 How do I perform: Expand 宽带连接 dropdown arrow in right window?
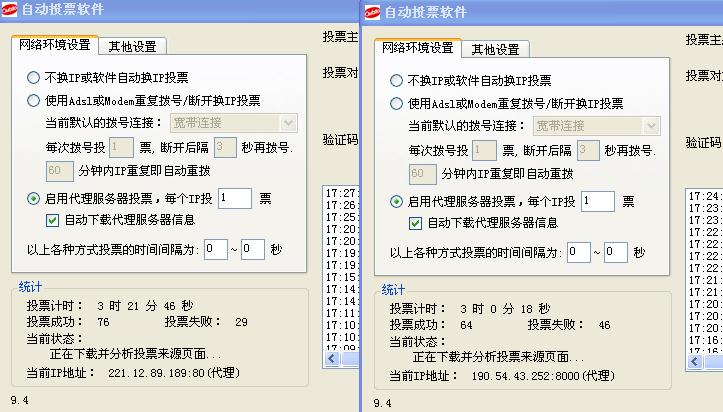click(x=651, y=126)
